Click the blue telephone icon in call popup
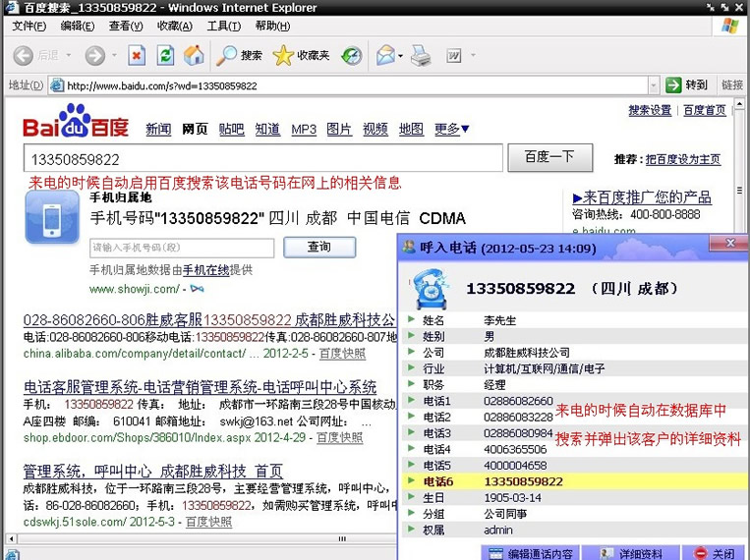 tap(430, 289)
